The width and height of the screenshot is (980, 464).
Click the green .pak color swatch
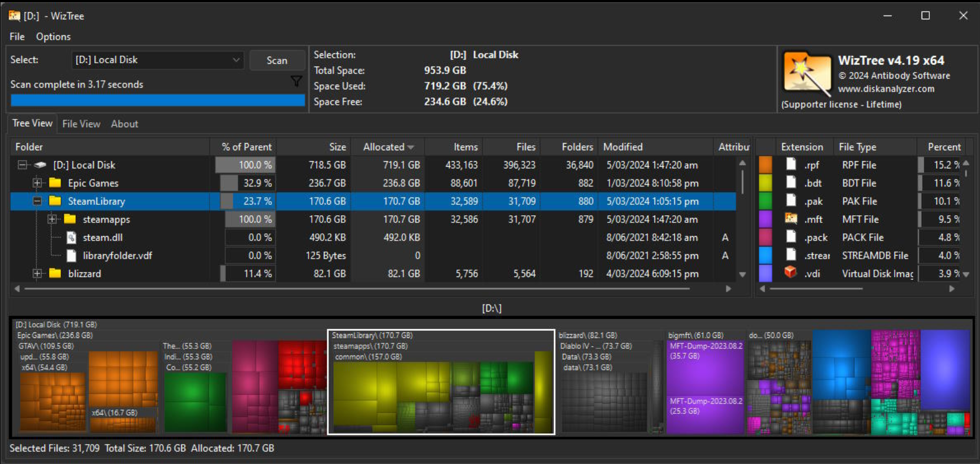[766, 201]
